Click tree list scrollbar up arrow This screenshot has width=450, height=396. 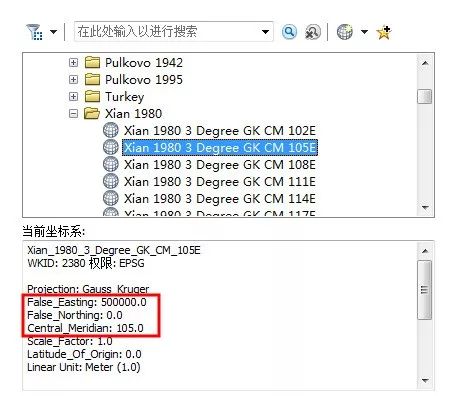[x=425, y=63]
